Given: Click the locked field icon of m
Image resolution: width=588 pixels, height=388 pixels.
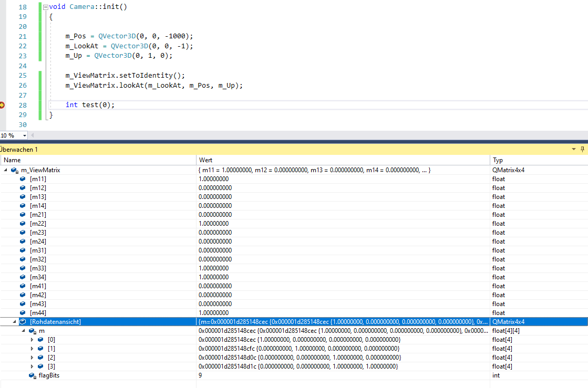Looking at the screenshot, I should tap(33, 331).
